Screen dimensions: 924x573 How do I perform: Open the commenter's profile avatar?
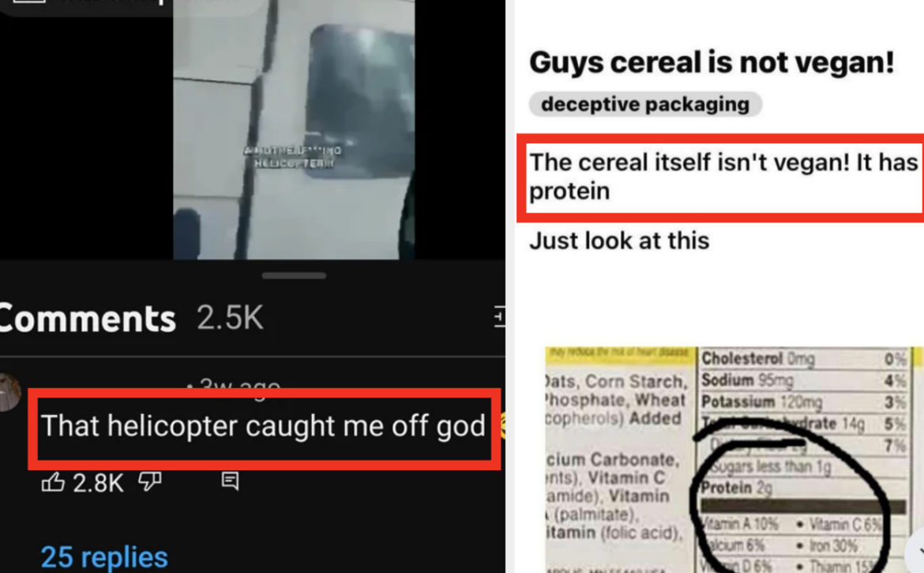pyautogui.click(x=9, y=392)
